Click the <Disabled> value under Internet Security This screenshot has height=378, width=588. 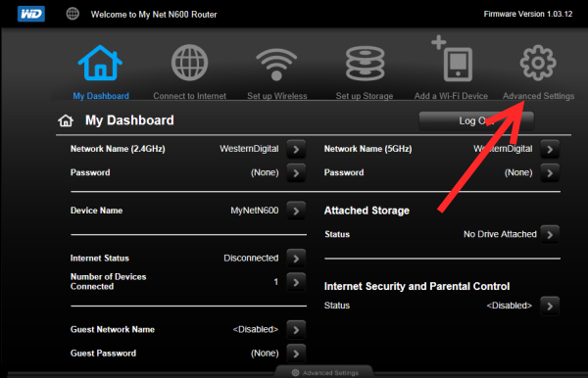(x=510, y=306)
